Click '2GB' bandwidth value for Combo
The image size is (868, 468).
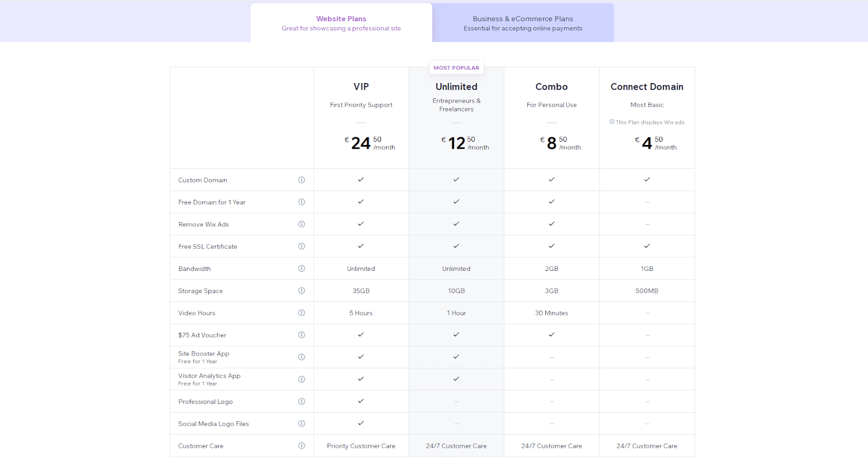click(x=552, y=269)
